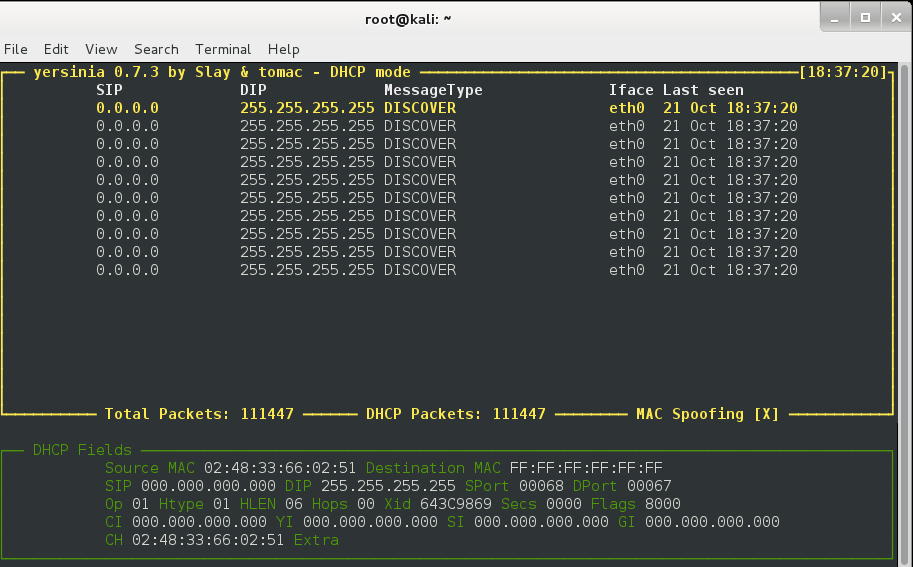913x567 pixels.
Task: Open the Terminal menu
Action: coord(223,49)
